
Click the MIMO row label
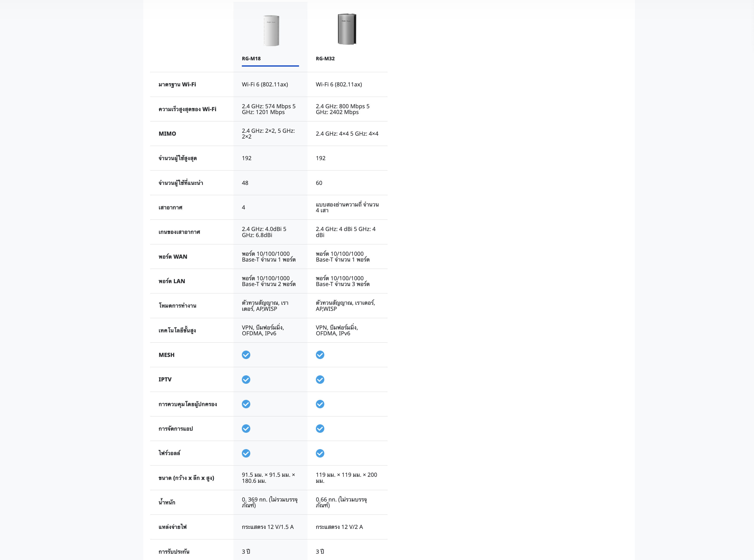(167, 134)
